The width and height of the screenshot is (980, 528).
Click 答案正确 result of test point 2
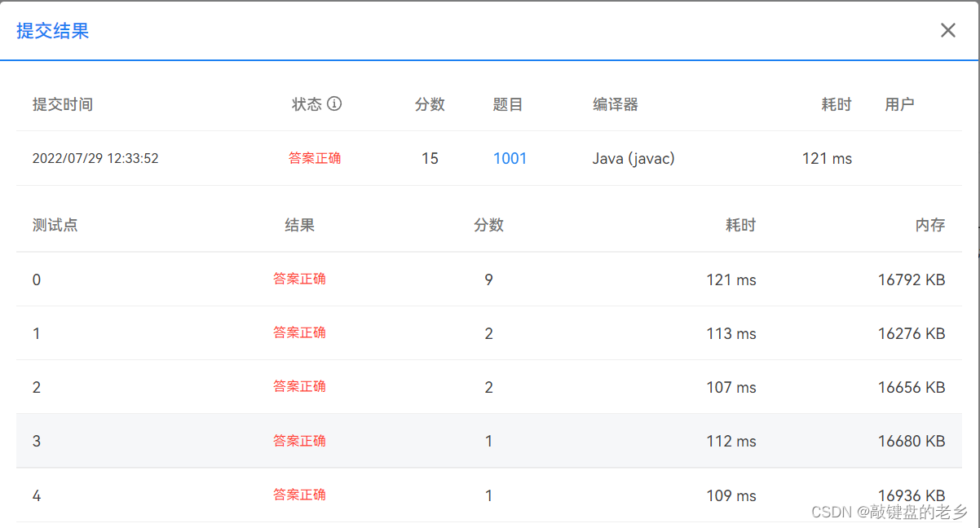[x=300, y=387]
